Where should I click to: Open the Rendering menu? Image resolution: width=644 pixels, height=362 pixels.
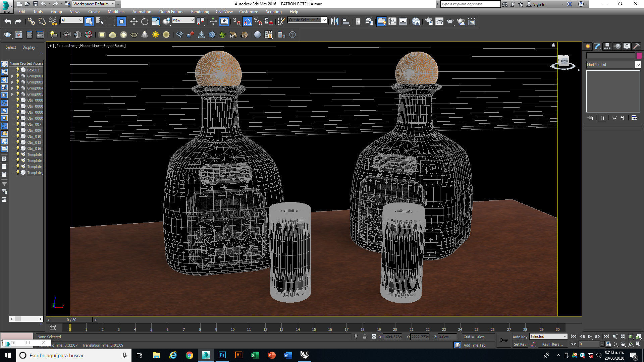click(x=200, y=12)
